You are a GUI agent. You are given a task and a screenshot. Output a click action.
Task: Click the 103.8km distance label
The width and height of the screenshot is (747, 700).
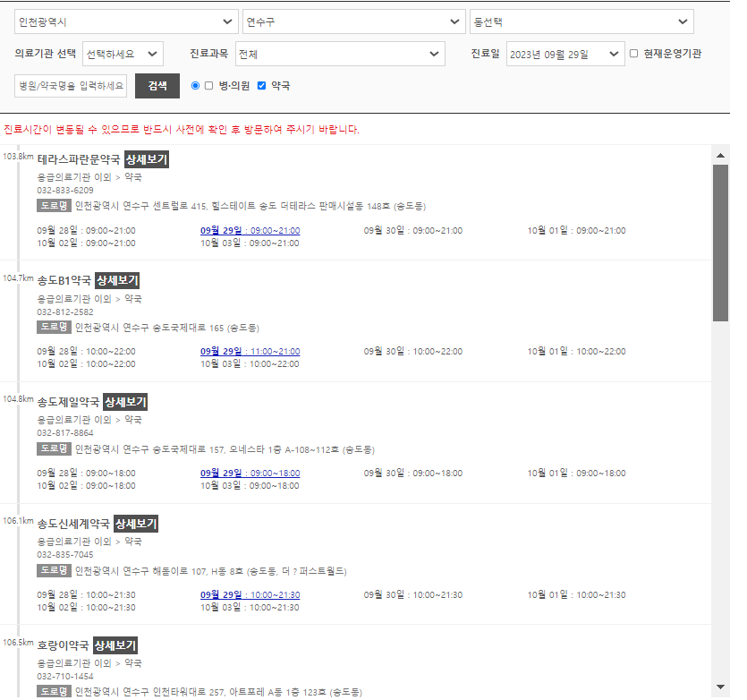click(x=18, y=157)
